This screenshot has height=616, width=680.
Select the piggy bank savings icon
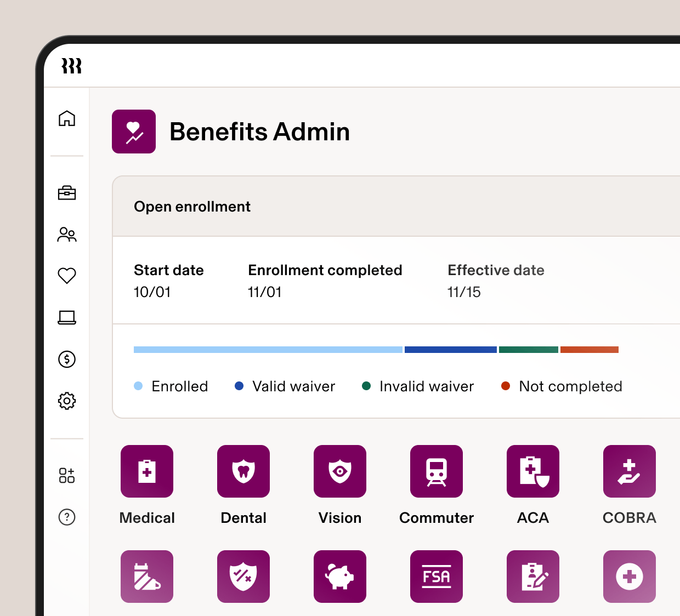click(x=339, y=577)
